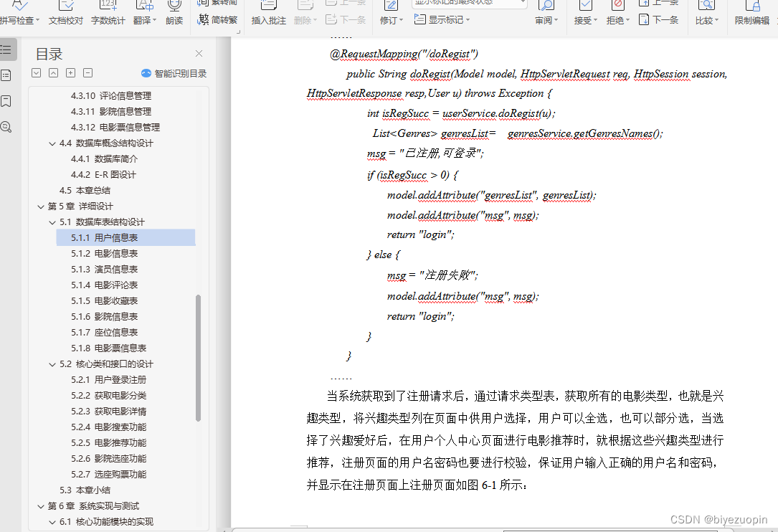Jump to 4.4.1 数据库简介 heading
Viewport: 778px width, 532px height.
click(x=104, y=158)
